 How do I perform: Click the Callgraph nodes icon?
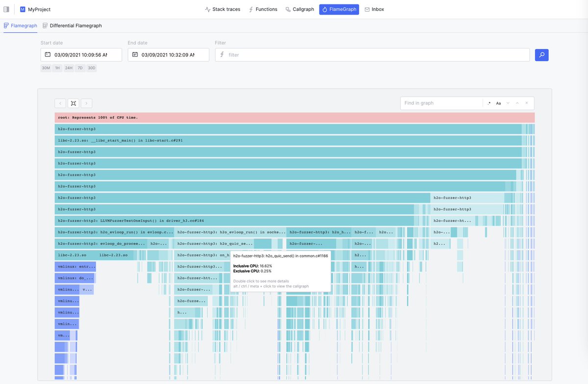coord(288,9)
